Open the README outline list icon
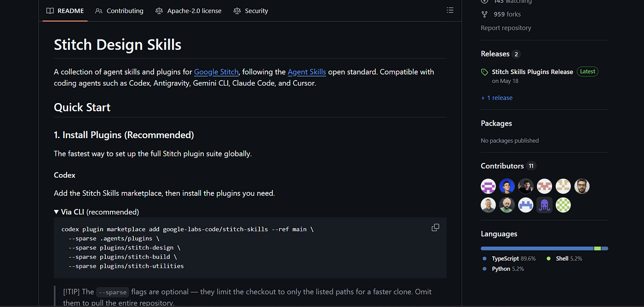 tap(450, 10)
